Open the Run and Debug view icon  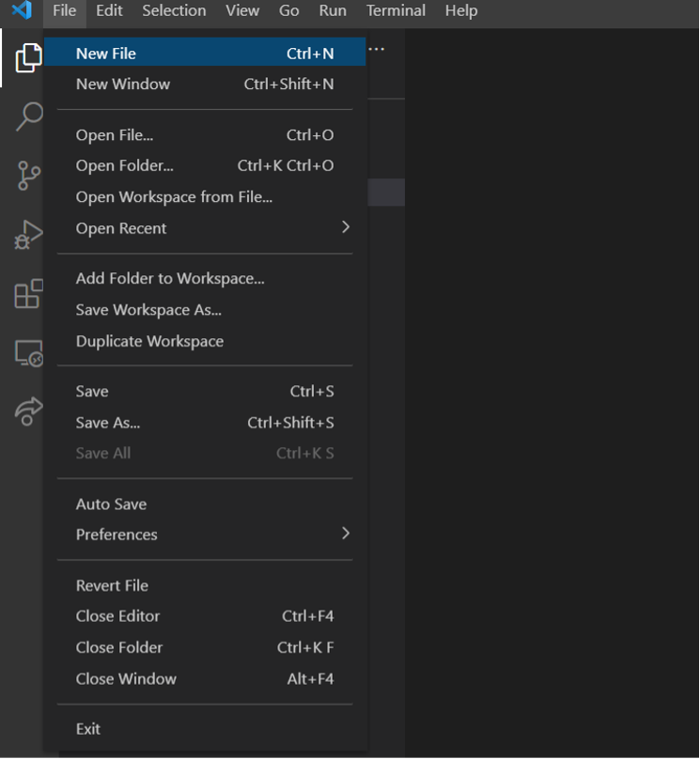point(28,235)
